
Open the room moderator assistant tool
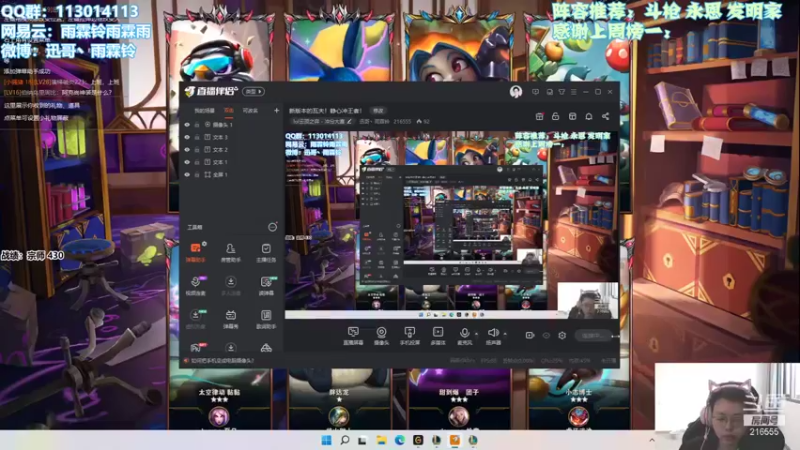[231, 252]
